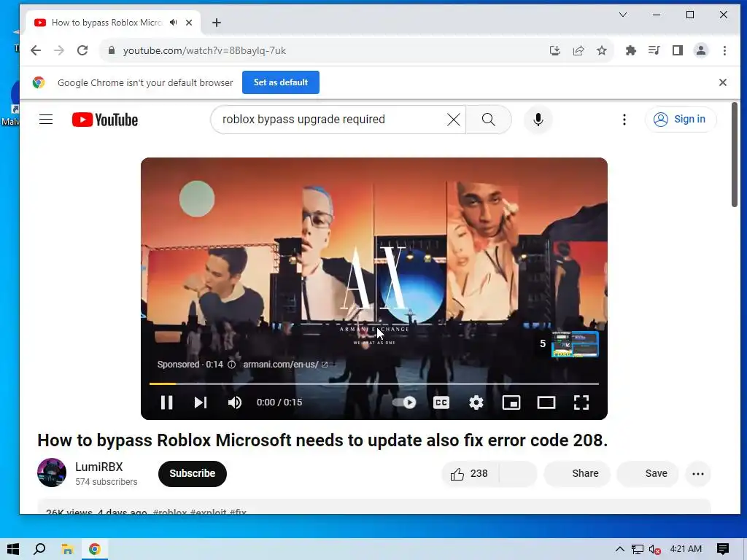747x560 pixels.
Task: Click the browser Forward arrow
Action: click(x=59, y=50)
